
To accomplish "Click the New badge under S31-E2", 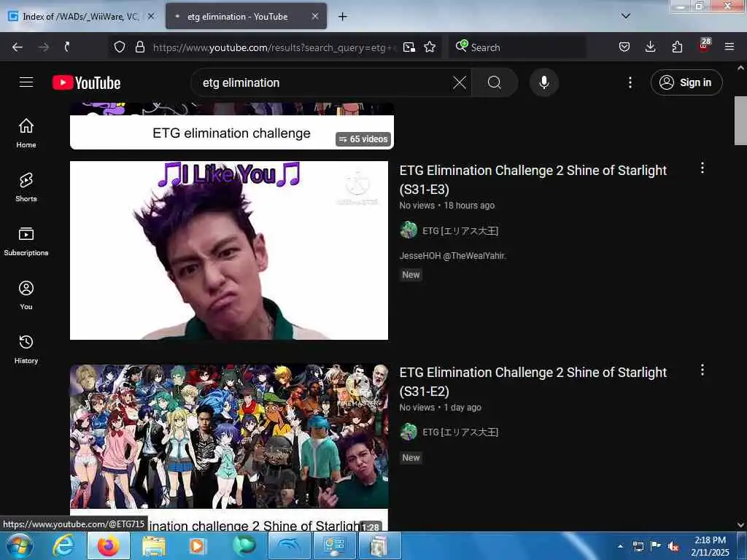I will click(411, 458).
